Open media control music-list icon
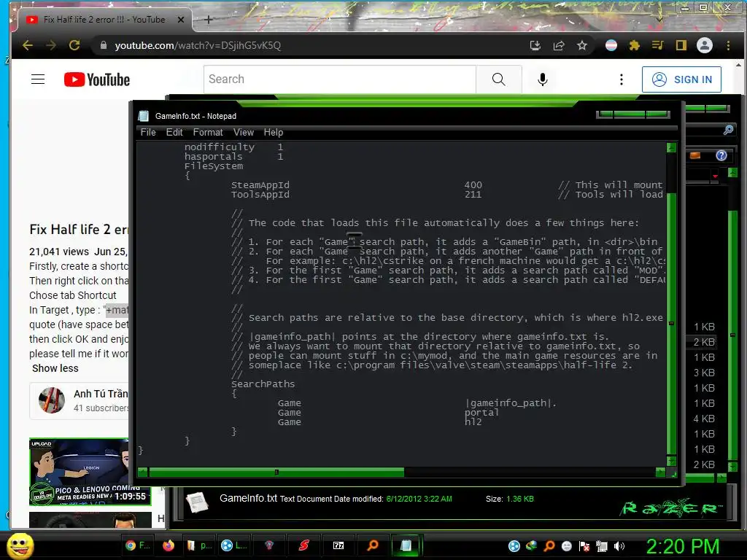This screenshot has width=747, height=560. (x=657, y=46)
